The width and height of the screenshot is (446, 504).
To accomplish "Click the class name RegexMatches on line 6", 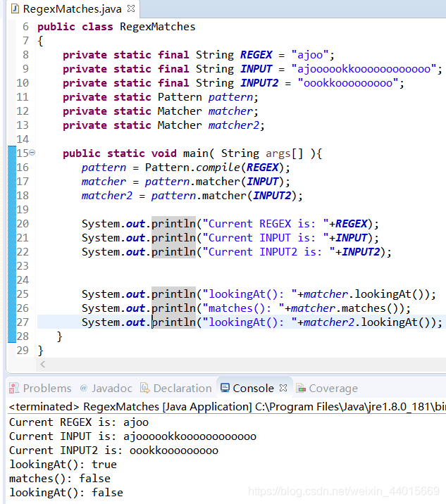I will coord(157,26).
